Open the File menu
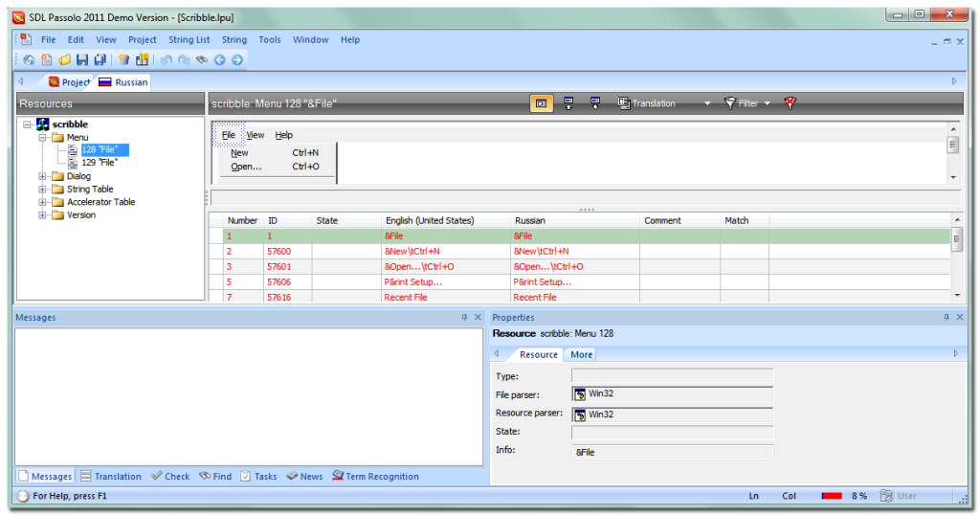Screen dimensions: 980x516 tap(48, 39)
